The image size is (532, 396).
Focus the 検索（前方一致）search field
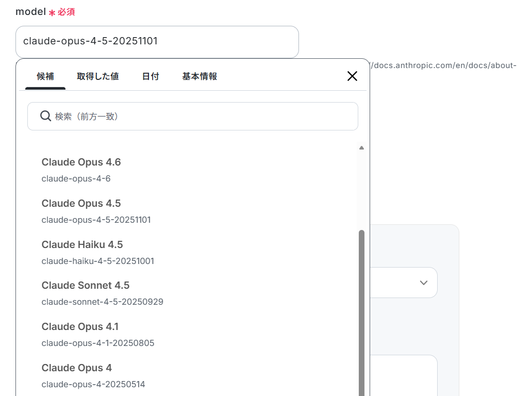[x=193, y=117]
